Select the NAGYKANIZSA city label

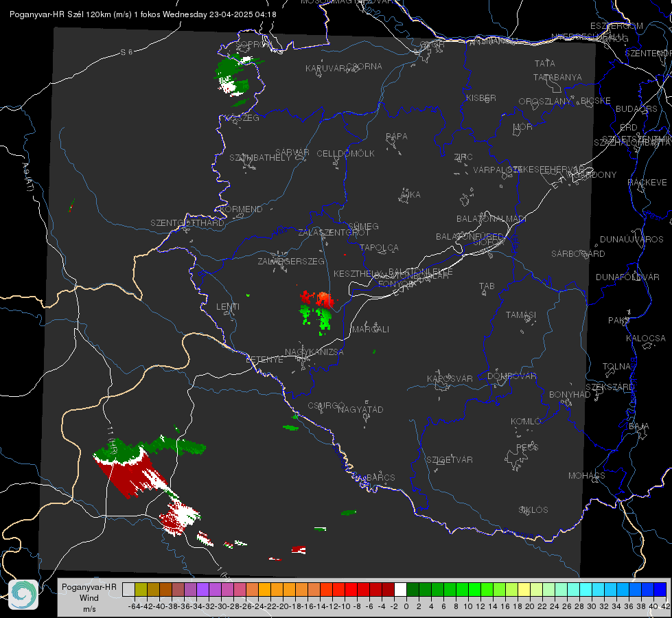point(314,352)
